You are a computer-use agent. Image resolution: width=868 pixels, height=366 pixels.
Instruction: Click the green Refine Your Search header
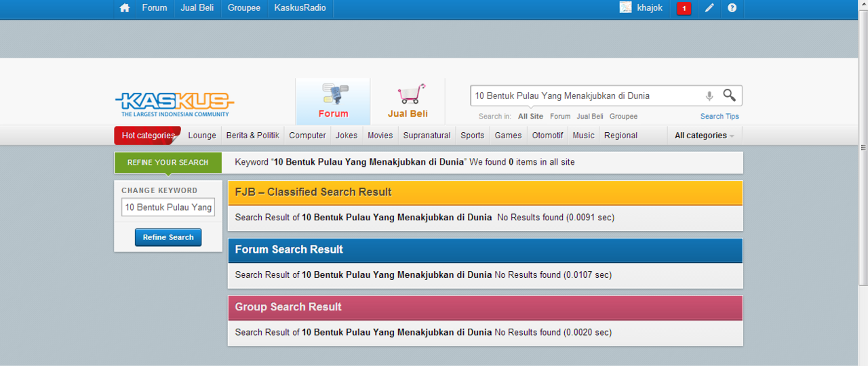point(167,163)
